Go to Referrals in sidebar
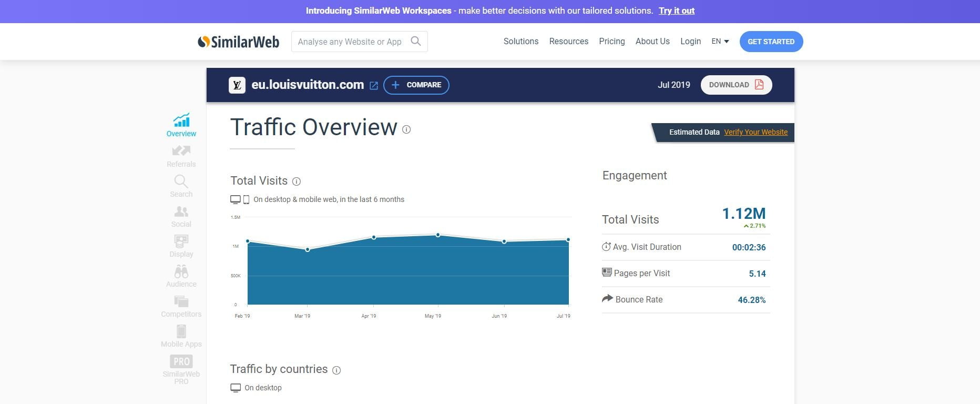 [x=181, y=156]
